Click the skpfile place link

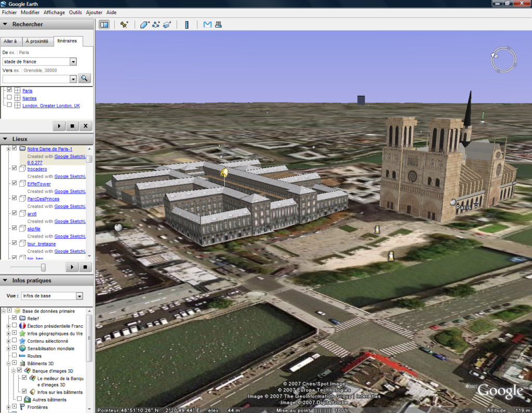[x=34, y=229]
